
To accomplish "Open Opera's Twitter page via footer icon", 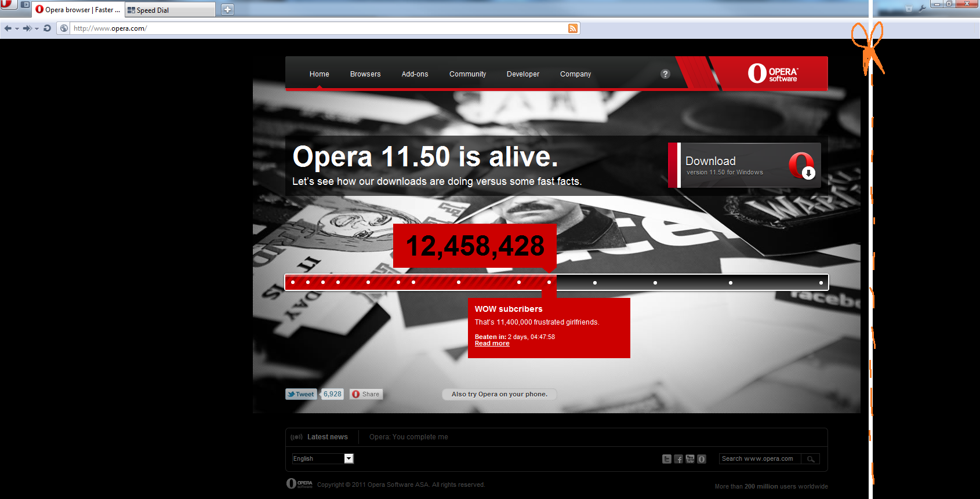I will click(667, 459).
